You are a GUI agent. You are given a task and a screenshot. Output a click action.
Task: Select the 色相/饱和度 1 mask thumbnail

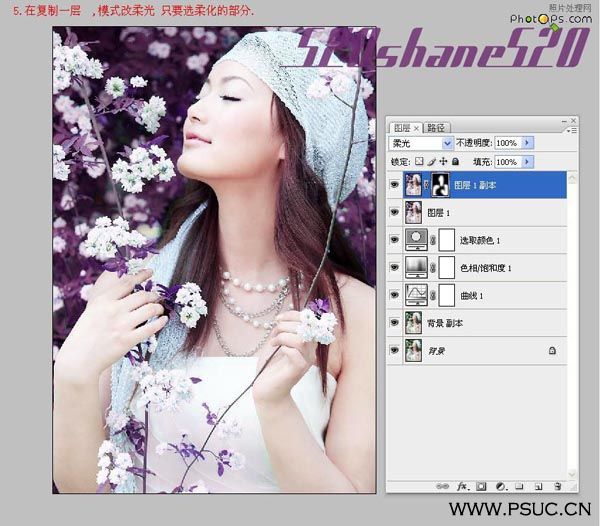click(446, 268)
